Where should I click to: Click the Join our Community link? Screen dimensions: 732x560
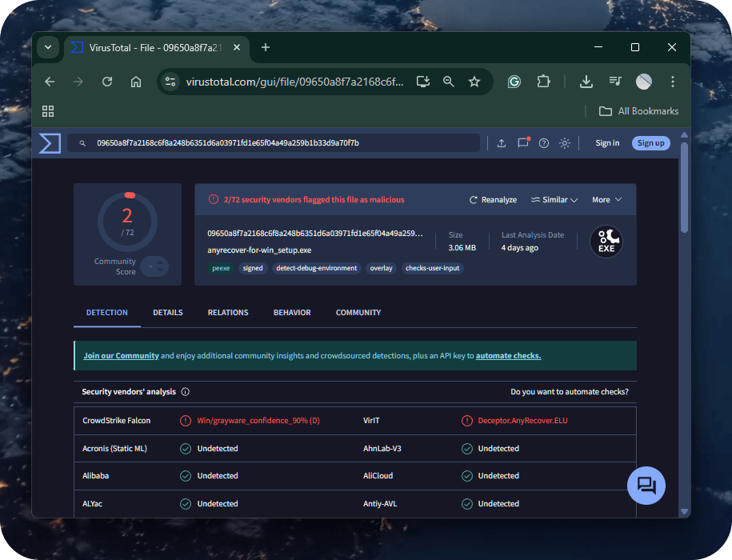coord(121,356)
